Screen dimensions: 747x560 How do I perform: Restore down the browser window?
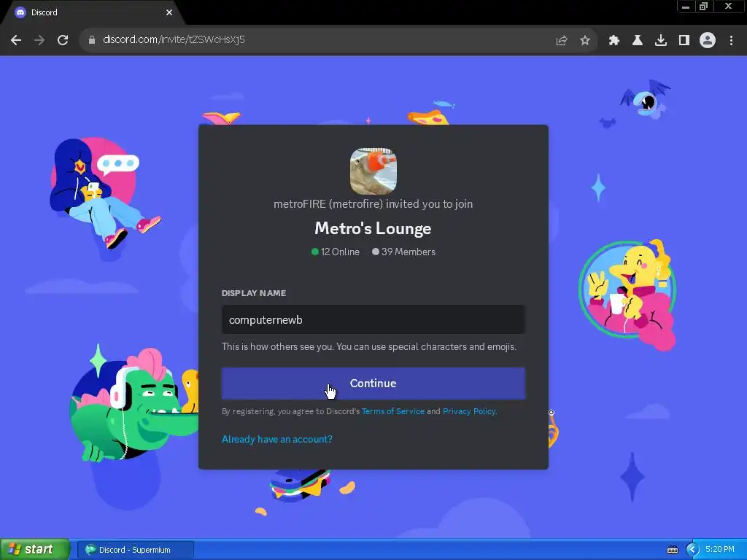pos(703,7)
